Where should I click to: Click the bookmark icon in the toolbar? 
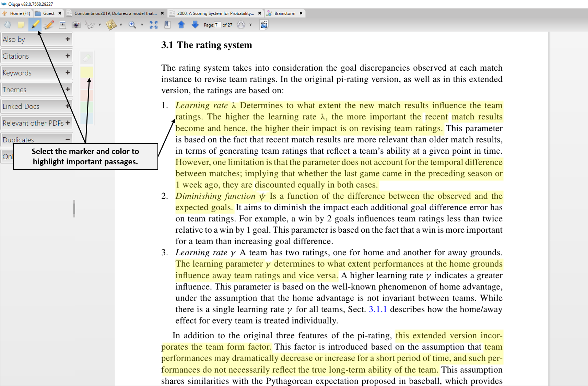coord(168,25)
